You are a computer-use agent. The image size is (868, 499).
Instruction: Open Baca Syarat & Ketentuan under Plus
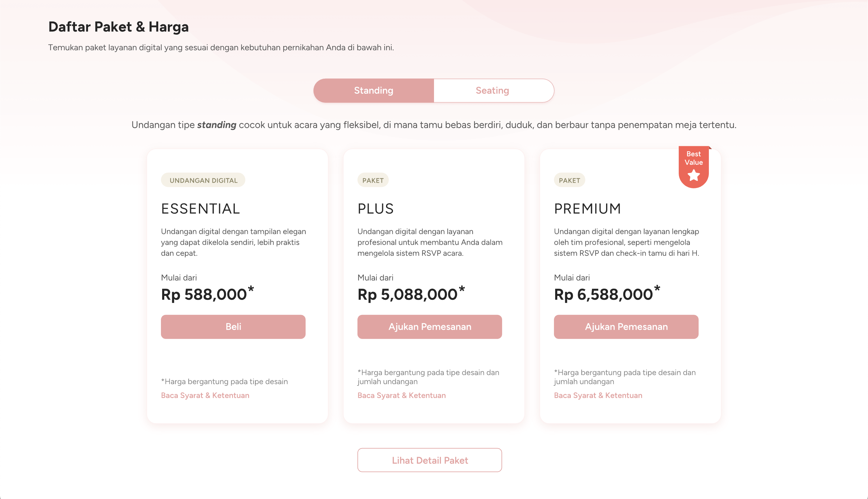tap(401, 395)
